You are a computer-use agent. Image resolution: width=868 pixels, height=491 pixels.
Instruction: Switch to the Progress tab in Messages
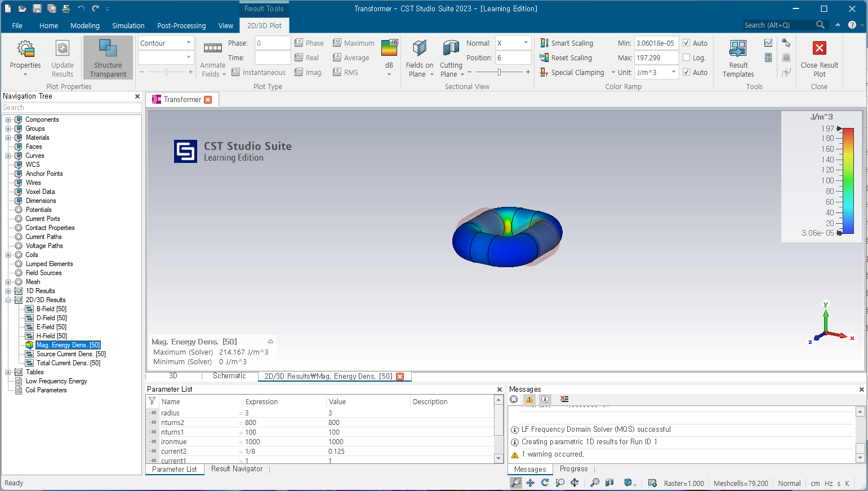pyautogui.click(x=573, y=468)
